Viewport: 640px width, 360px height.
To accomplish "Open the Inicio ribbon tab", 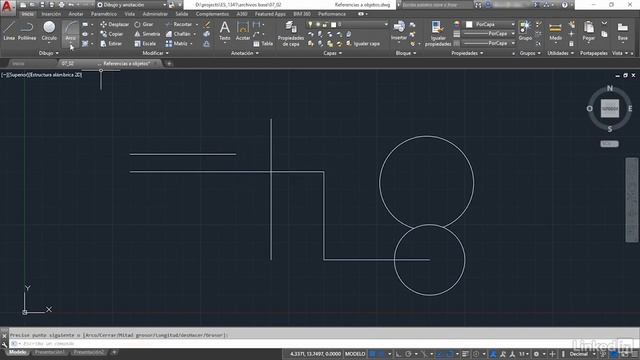I will 27,14.
